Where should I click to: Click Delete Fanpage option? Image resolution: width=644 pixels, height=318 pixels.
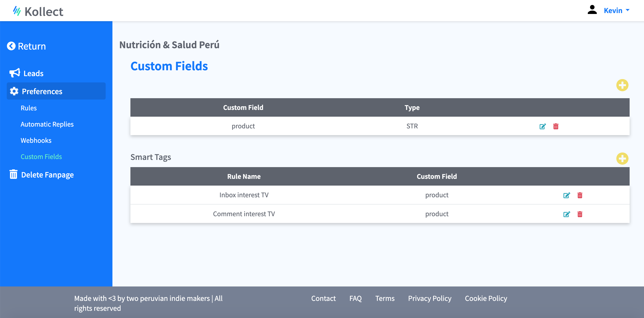tap(47, 175)
